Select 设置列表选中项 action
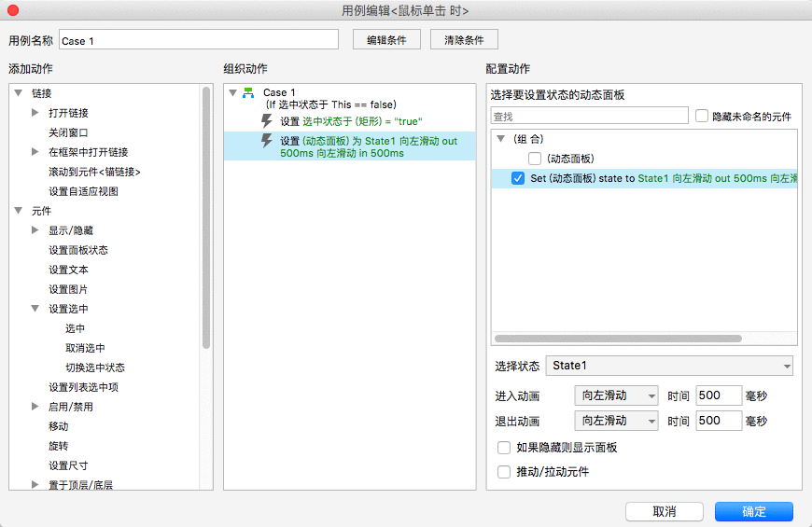The width and height of the screenshot is (812, 527). (x=83, y=387)
